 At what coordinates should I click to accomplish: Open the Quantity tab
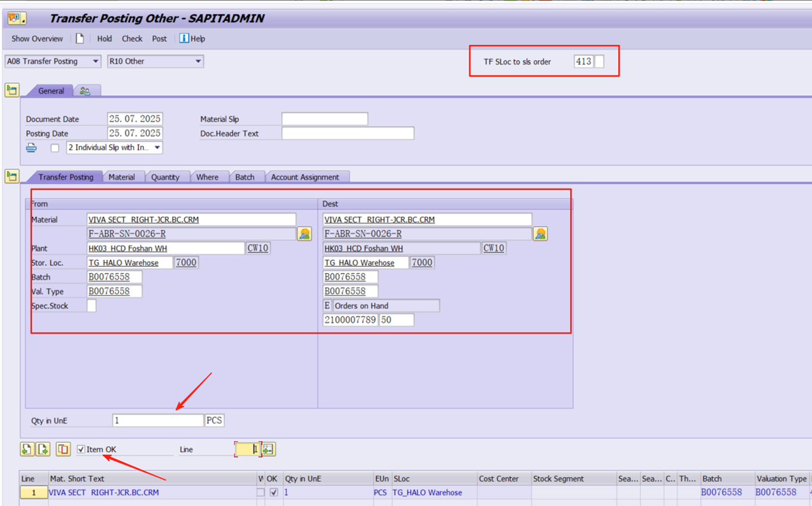pyautogui.click(x=165, y=177)
